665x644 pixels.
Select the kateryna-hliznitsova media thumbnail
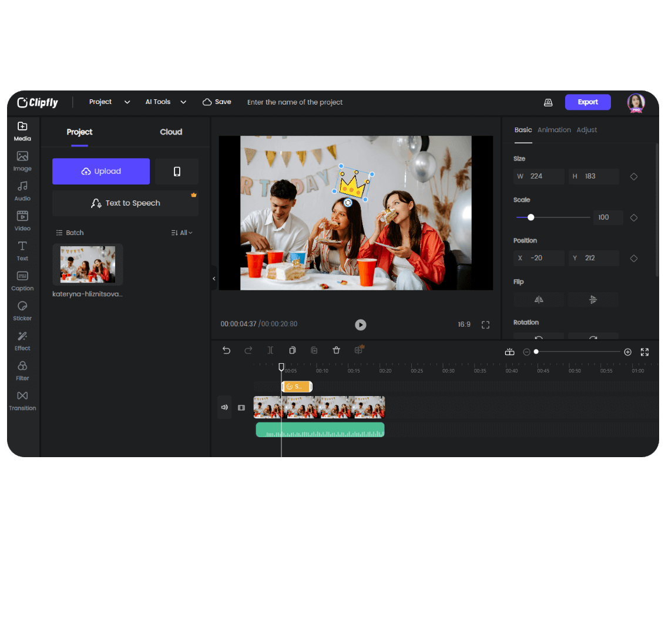click(88, 264)
